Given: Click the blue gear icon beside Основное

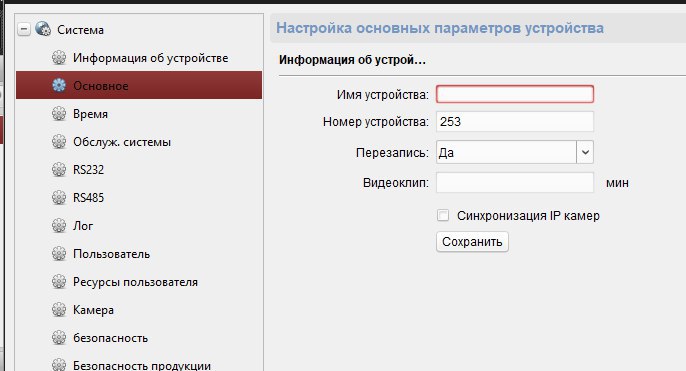Looking at the screenshot, I should tap(59, 85).
